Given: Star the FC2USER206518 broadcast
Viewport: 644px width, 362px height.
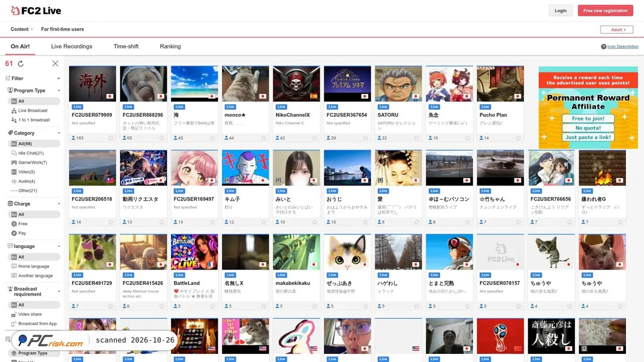Looking at the screenshot, I should (111, 222).
